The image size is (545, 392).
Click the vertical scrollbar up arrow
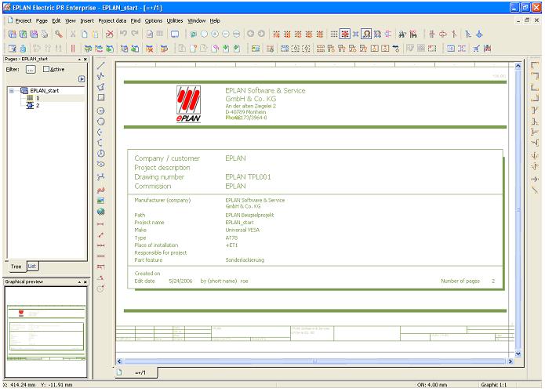pos(518,66)
